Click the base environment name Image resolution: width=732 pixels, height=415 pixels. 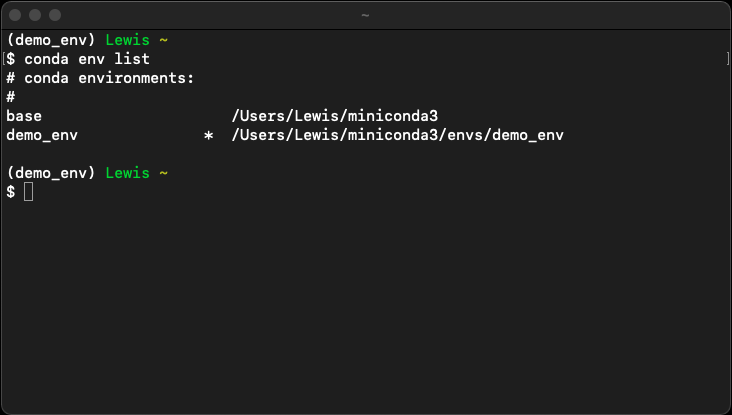[x=24, y=116]
